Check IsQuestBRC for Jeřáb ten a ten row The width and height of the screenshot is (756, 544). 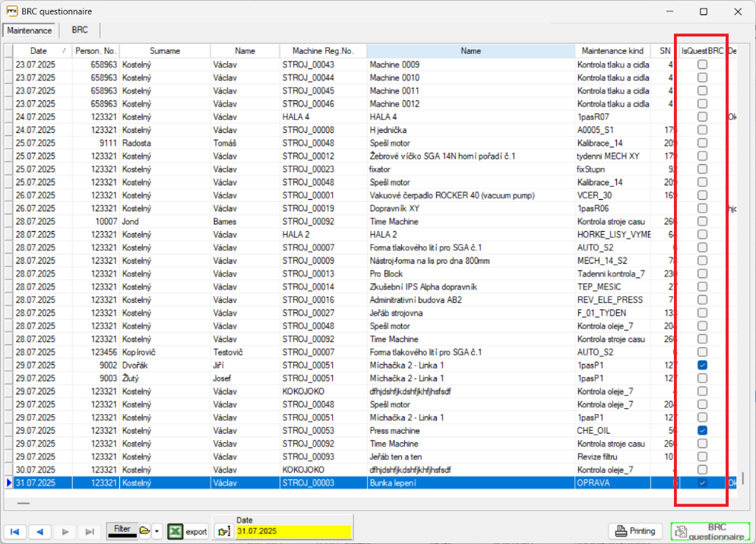[703, 456]
